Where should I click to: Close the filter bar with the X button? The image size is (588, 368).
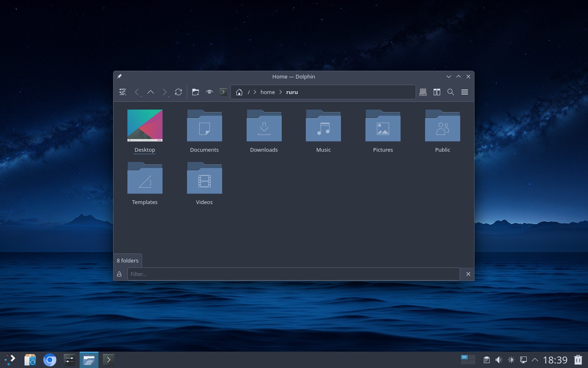(x=468, y=274)
